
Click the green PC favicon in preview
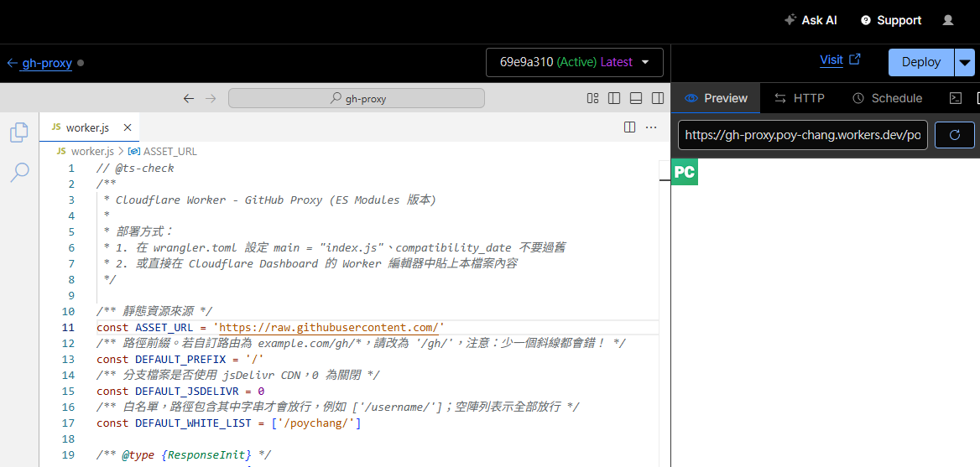coord(685,173)
